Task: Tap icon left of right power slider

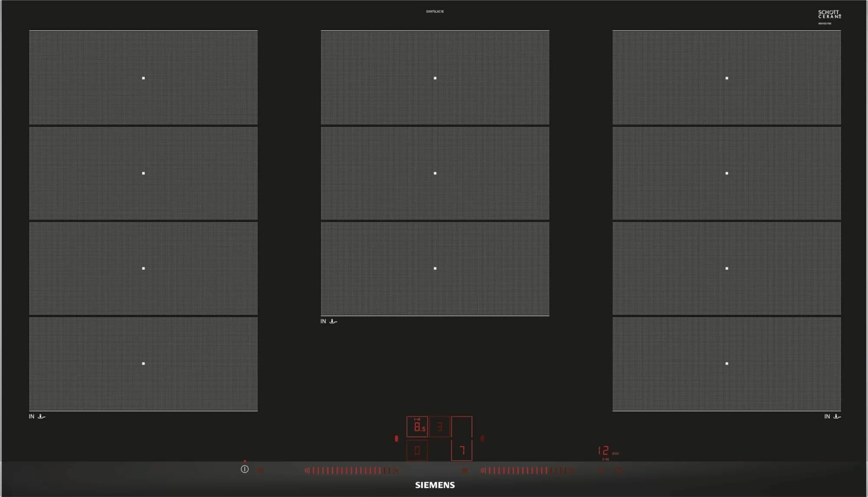Action: (x=465, y=470)
